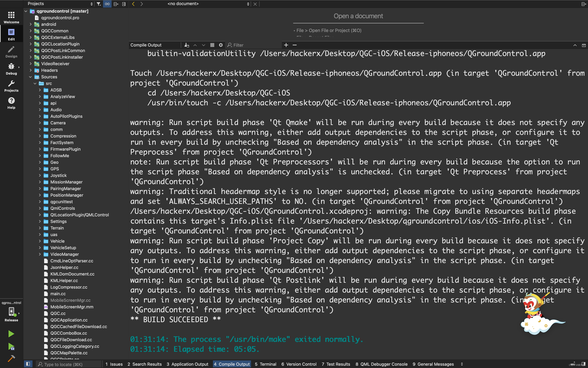Open the Terminal pane tab
Viewport: 588px width, 368px height.
pos(266,364)
